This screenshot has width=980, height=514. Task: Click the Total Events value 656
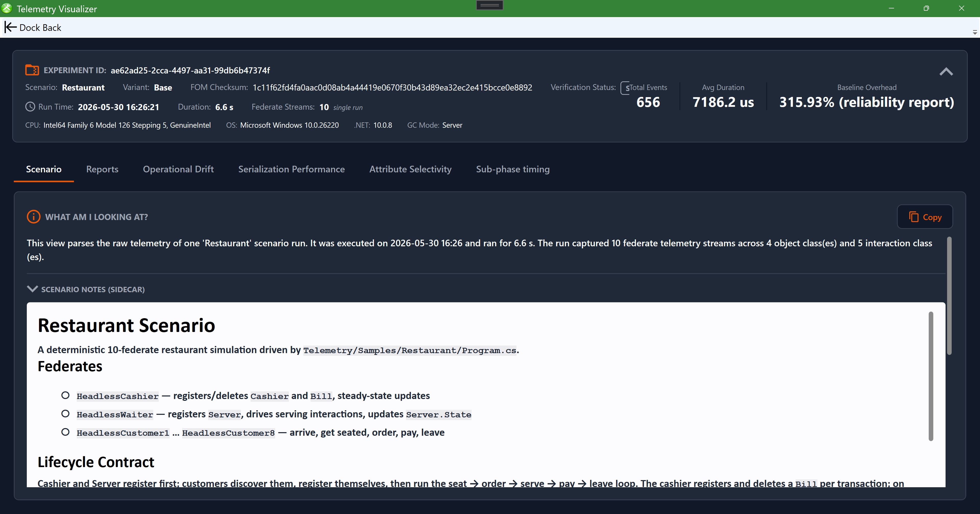pyautogui.click(x=648, y=102)
